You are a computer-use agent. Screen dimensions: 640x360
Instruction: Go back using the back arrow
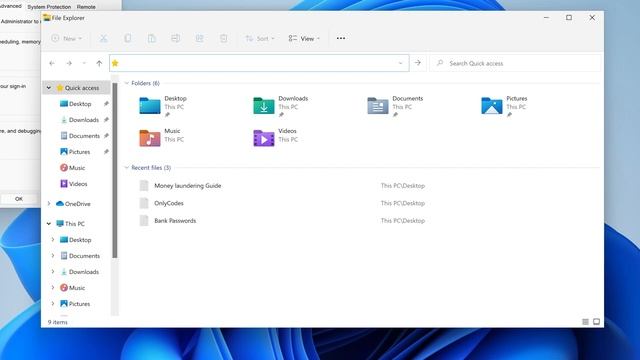tap(52, 63)
